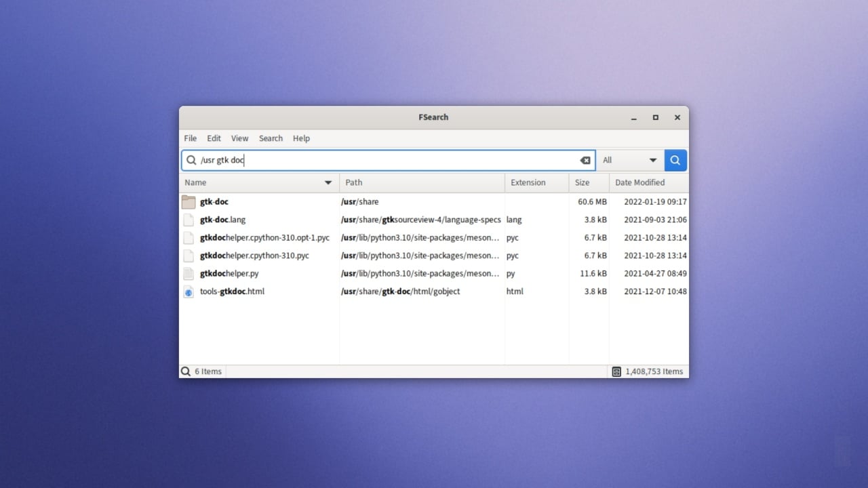Click the 6 Items status text
The image size is (868, 488).
[x=208, y=371]
